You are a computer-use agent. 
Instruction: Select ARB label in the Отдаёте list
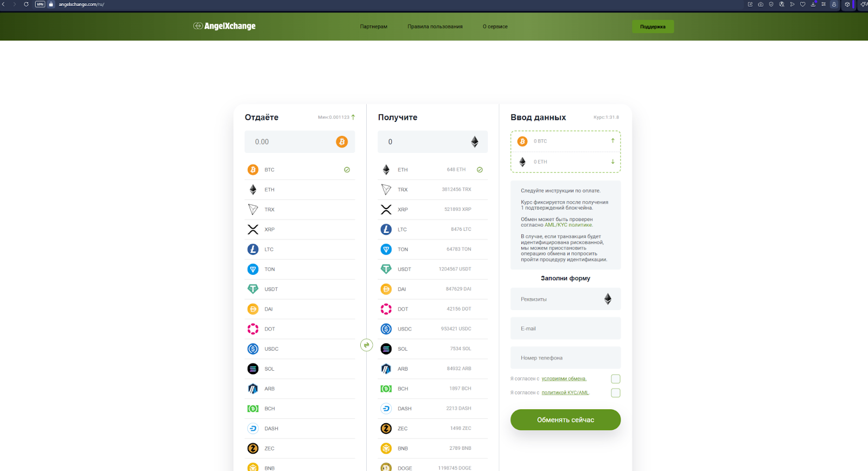[x=270, y=389]
